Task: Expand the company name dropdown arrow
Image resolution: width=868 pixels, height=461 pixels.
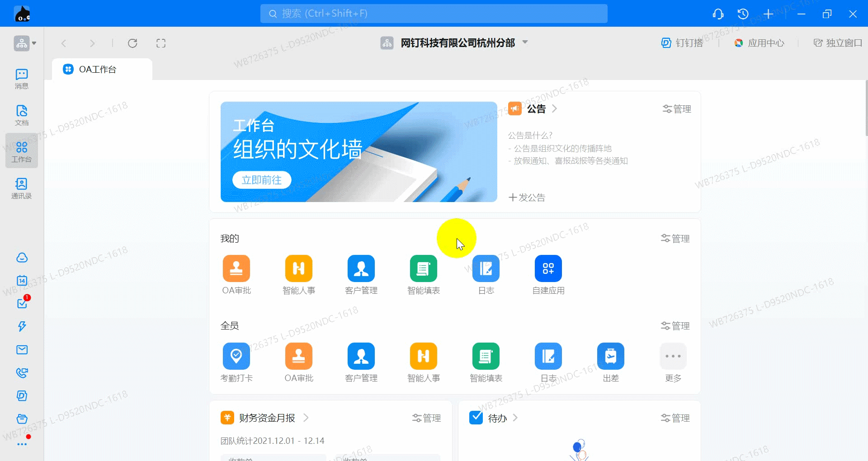Action: [525, 42]
